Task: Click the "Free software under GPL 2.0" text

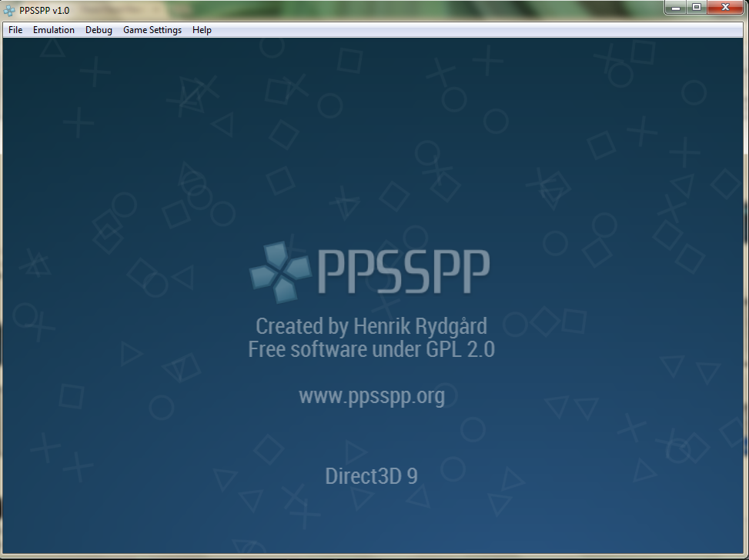Action: pyautogui.click(x=371, y=349)
